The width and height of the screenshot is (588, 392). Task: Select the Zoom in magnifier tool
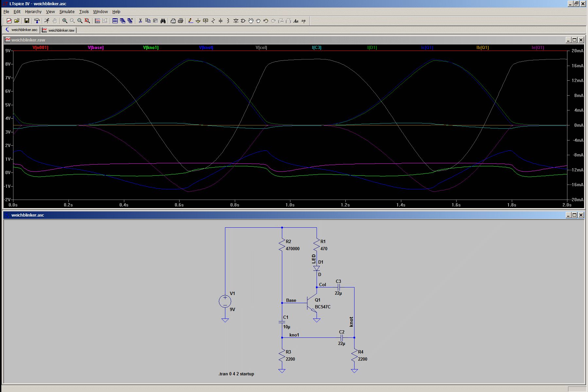(x=65, y=21)
